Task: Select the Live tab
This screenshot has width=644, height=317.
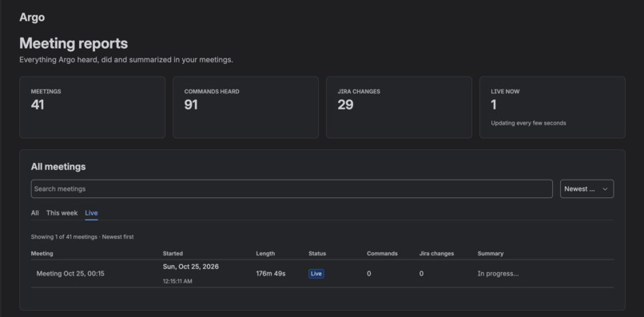Action: 91,212
